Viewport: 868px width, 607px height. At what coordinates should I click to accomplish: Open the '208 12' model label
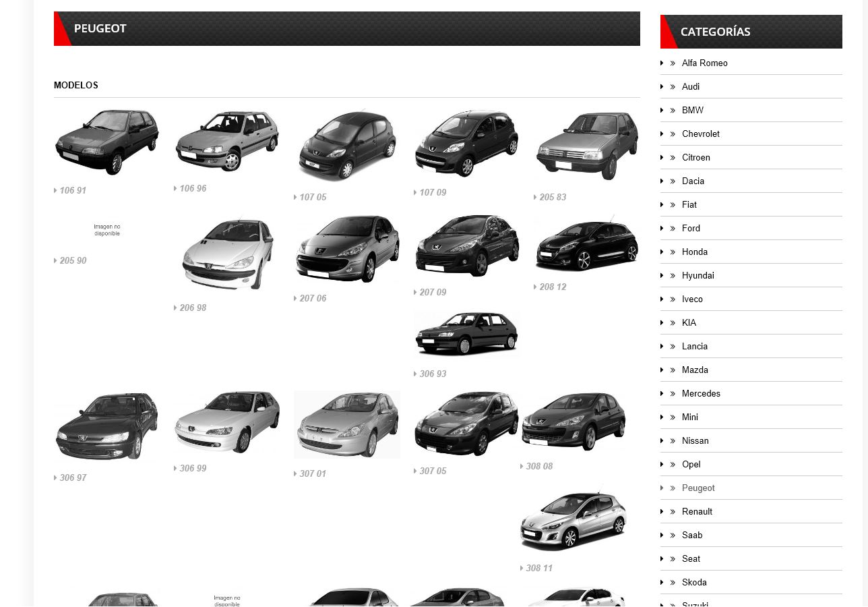click(x=553, y=287)
